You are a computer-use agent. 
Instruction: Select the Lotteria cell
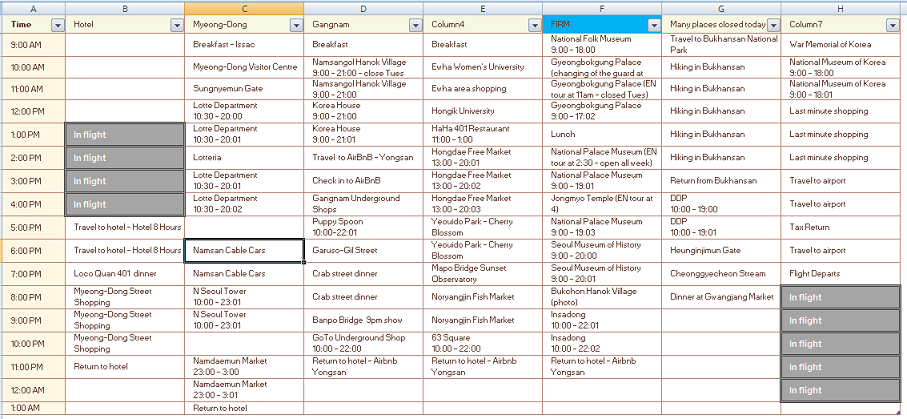coord(245,158)
